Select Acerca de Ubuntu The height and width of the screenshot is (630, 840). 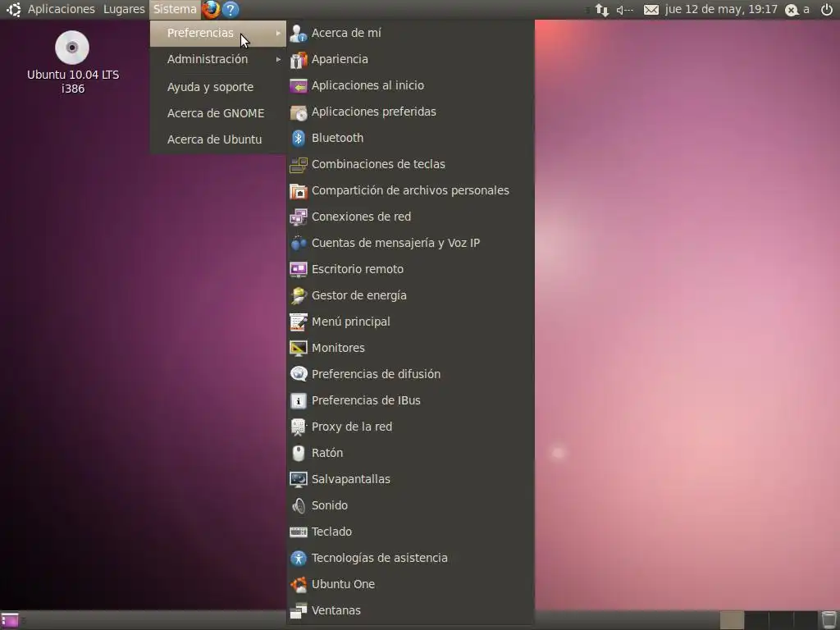(218, 139)
